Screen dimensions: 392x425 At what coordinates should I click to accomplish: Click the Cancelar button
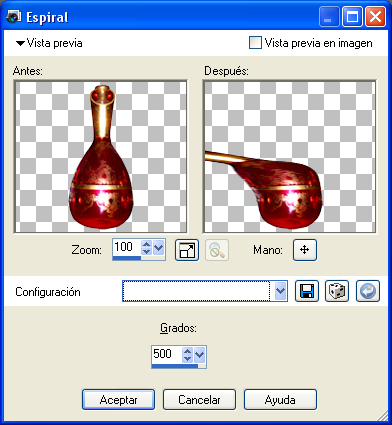199,400
